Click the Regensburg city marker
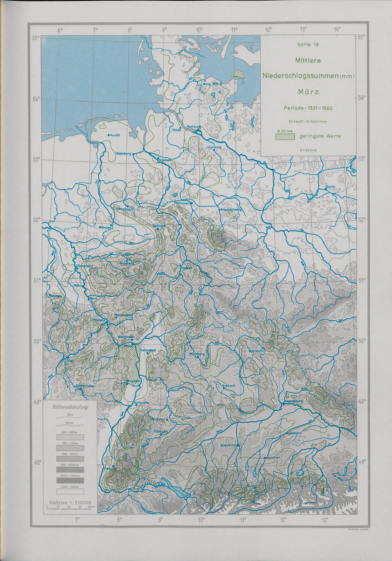 click(284, 404)
